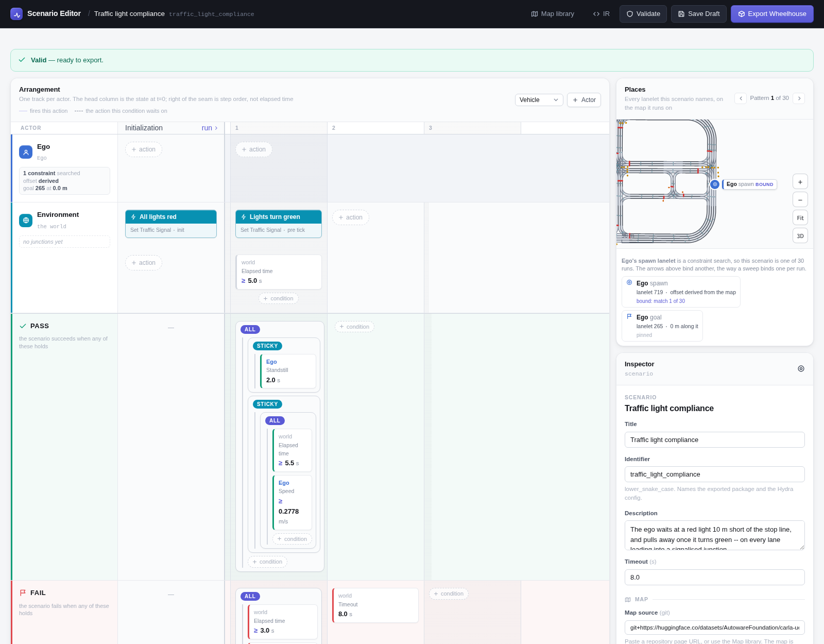Click bolt icon on All lights red
824x644 pixels.
point(133,217)
